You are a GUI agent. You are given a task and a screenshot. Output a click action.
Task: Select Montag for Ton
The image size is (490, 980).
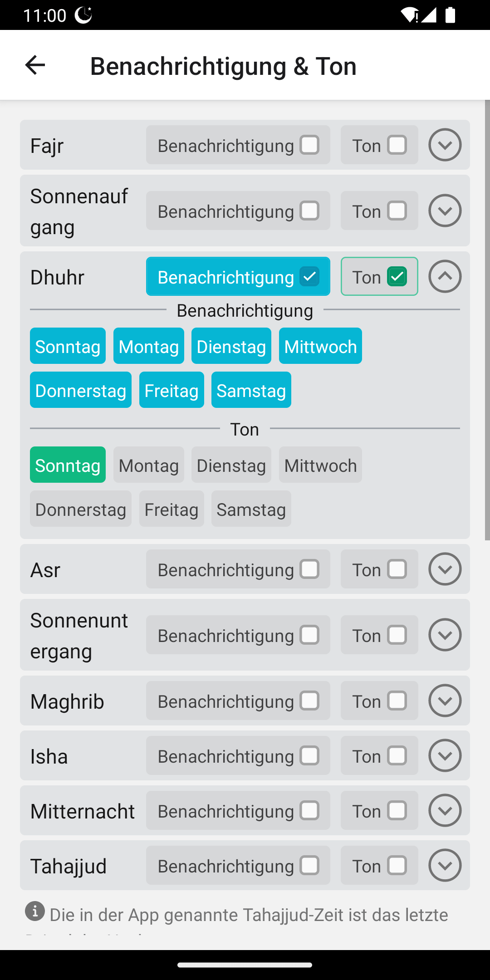149,465
